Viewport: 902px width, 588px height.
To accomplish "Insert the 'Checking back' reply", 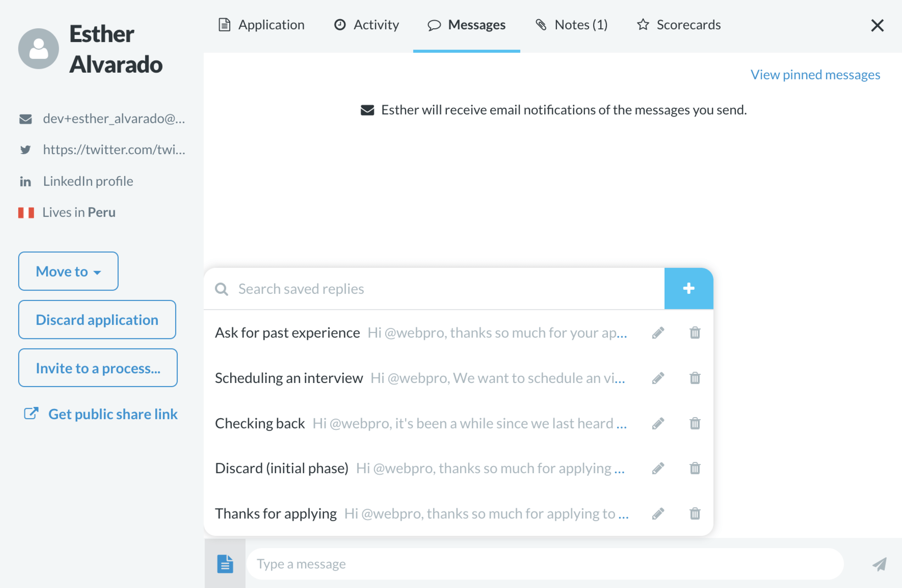I will pyautogui.click(x=421, y=423).
